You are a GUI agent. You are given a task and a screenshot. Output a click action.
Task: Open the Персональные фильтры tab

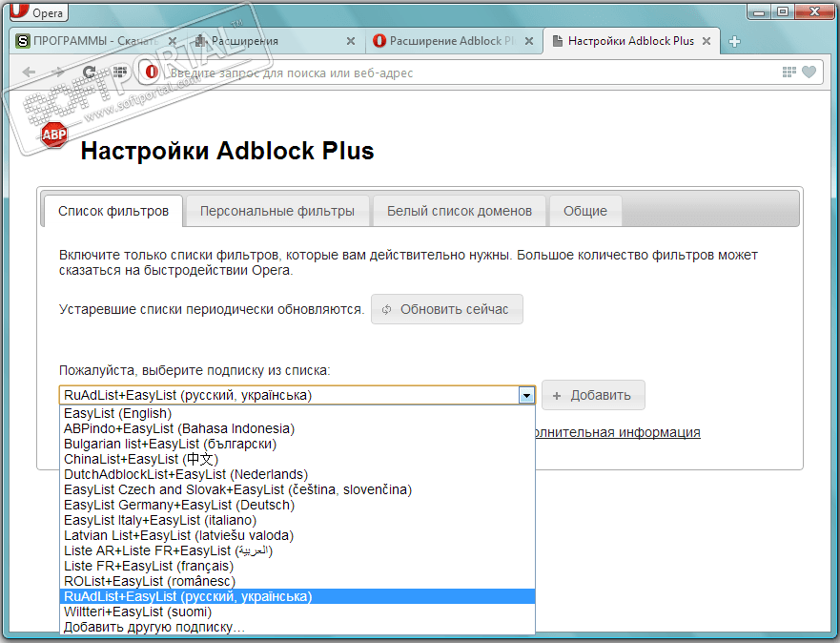pos(277,211)
